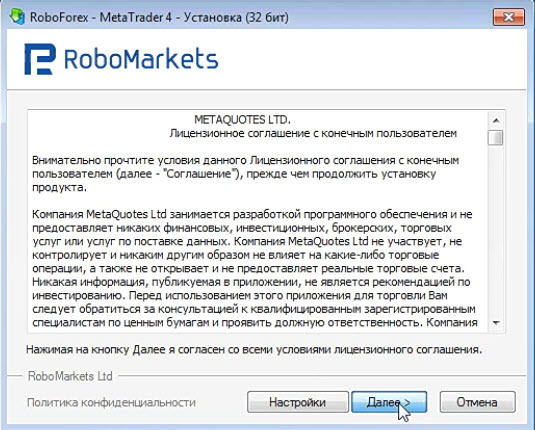The image size is (535, 430).
Task: Cancel installation via Отмена button
Action: click(477, 402)
